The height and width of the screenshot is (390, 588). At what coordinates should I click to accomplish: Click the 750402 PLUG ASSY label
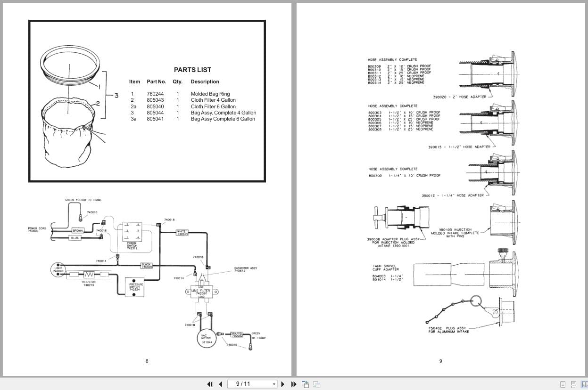click(448, 330)
